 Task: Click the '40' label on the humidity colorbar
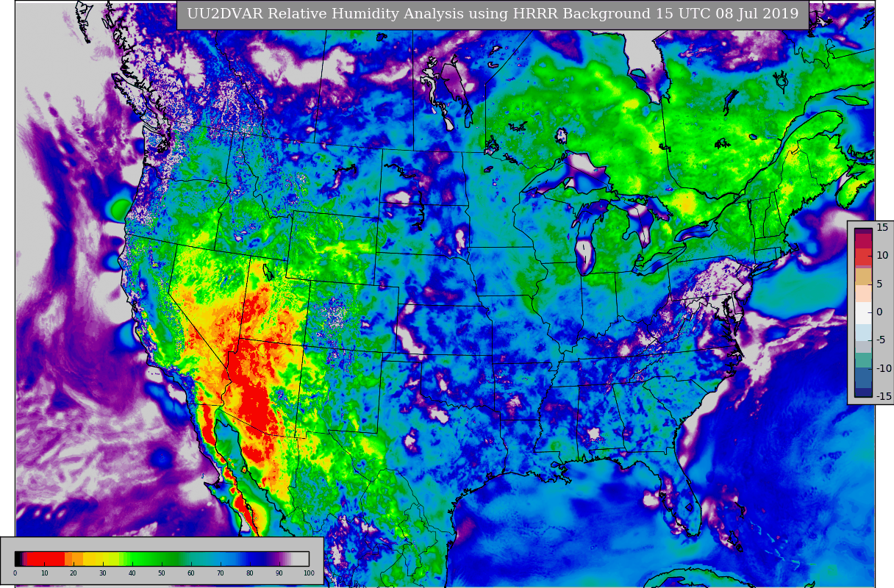[132, 573]
